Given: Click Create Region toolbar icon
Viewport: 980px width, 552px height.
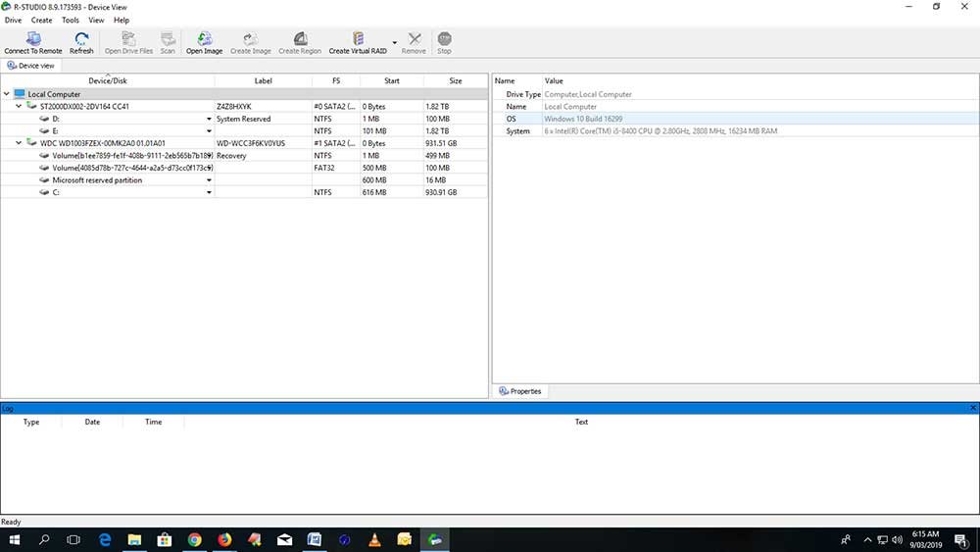Looking at the screenshot, I should (300, 43).
